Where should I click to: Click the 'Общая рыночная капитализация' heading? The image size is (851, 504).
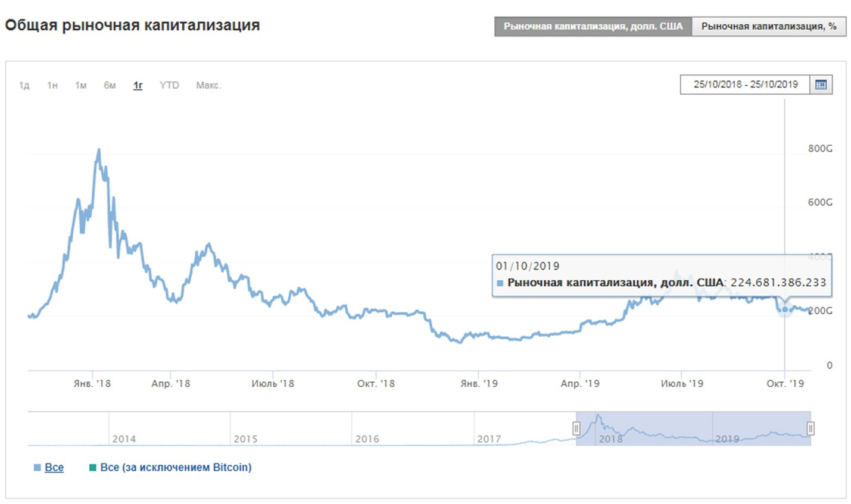point(132,26)
